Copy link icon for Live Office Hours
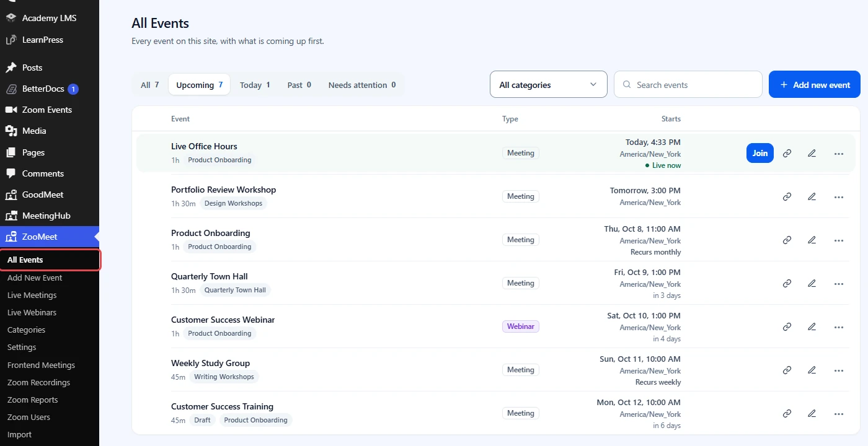The height and width of the screenshot is (446, 868). click(787, 153)
